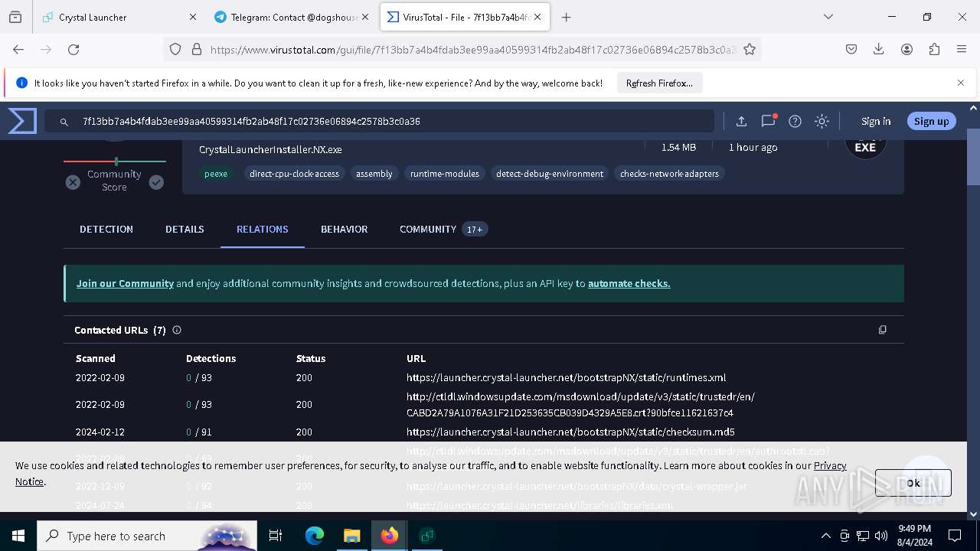Save to Pocket icon

tap(851, 49)
